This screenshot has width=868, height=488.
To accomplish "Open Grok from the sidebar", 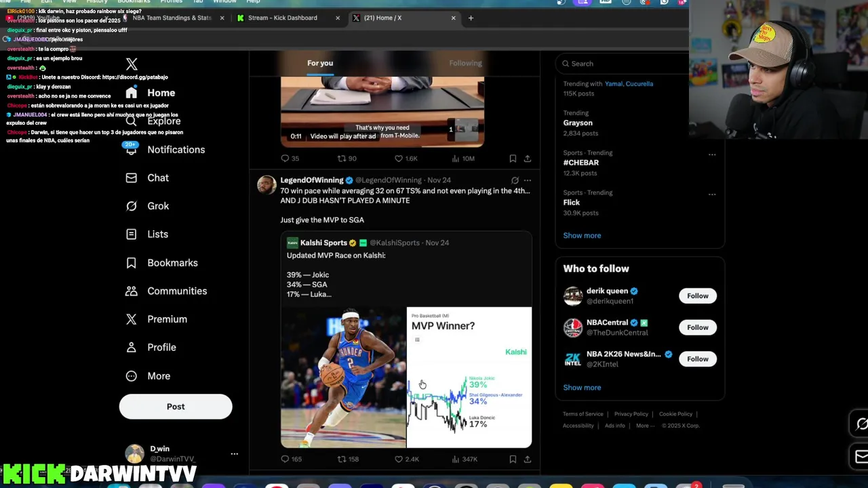I will tap(147, 206).
